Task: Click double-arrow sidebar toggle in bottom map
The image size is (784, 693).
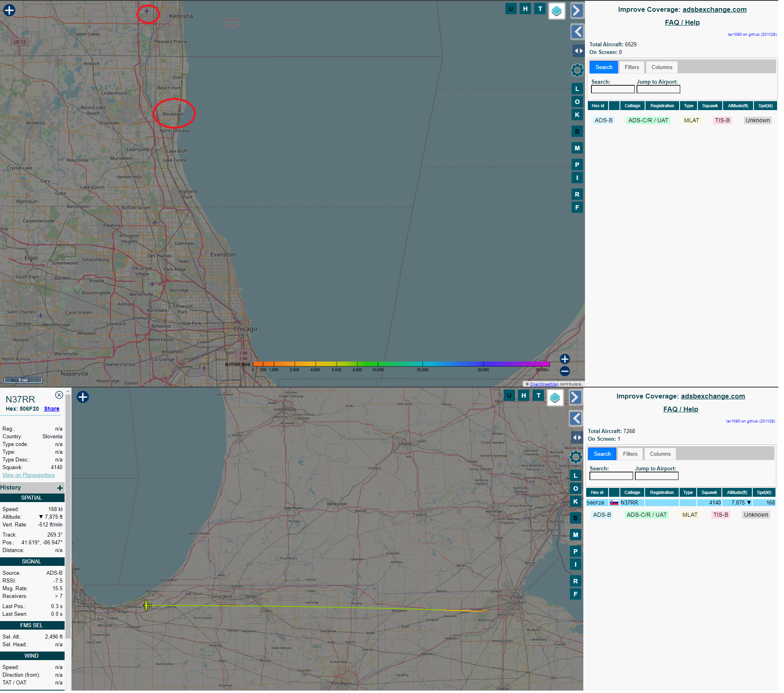Action: [x=577, y=438]
